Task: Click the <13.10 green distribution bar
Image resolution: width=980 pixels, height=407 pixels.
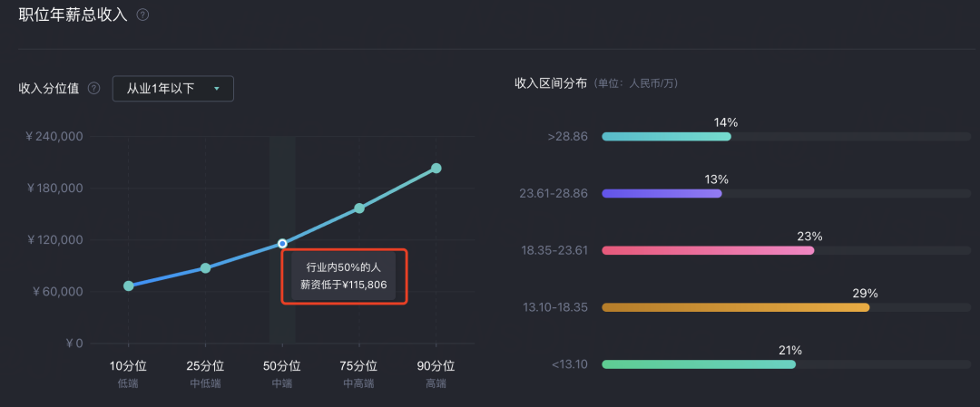Action: pyautogui.click(x=699, y=363)
